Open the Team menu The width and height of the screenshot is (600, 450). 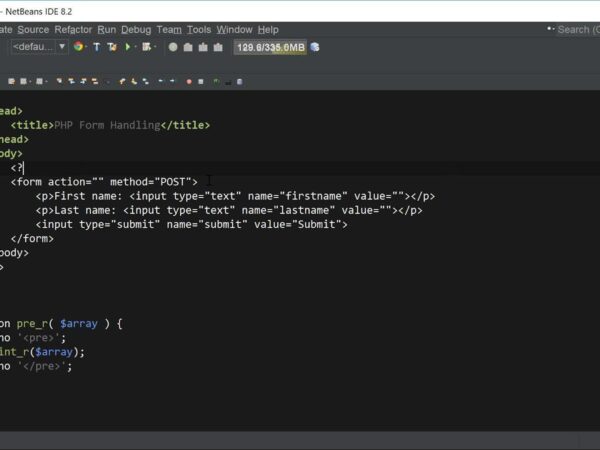[169, 29]
